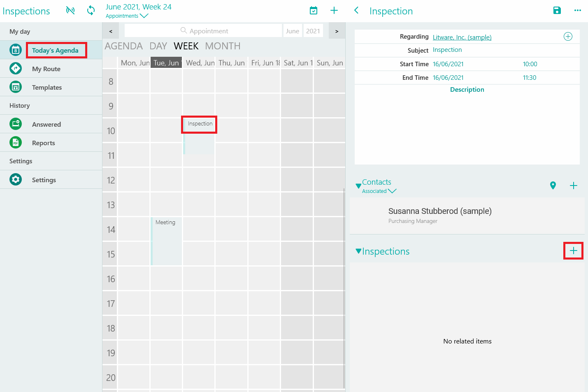
Task: Click the circled plus next to Regarding
Action: pos(568,37)
